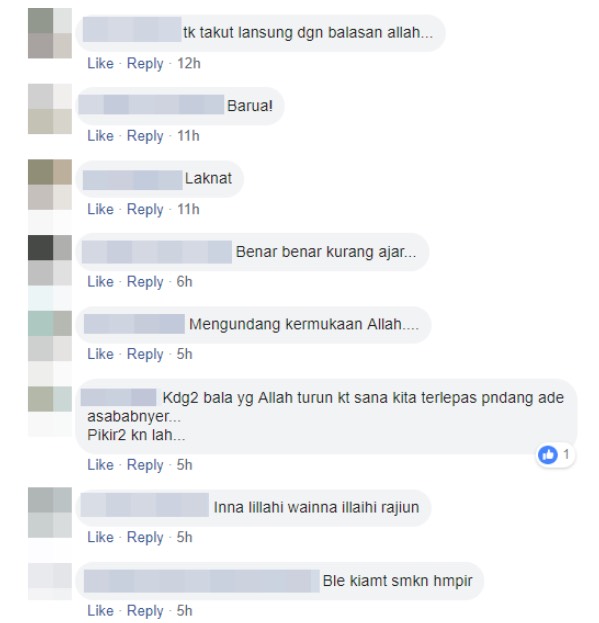Like the 'Benar benar kurang ajar' comment
599x623 pixels.
pos(100,282)
